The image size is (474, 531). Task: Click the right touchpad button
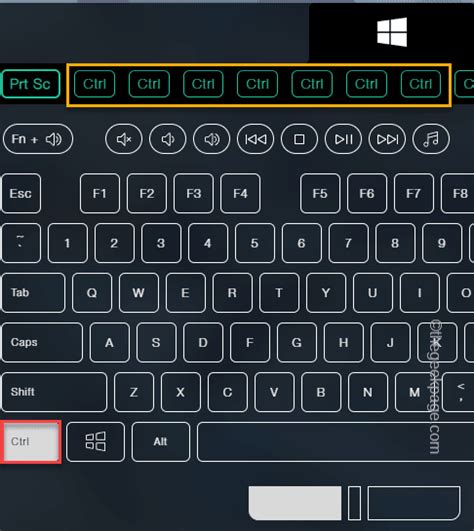[414, 503]
